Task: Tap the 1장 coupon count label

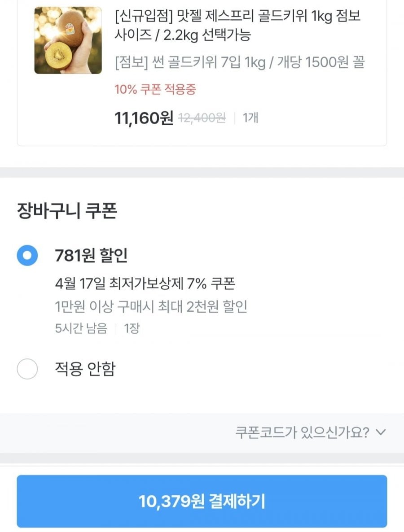Action: point(132,328)
